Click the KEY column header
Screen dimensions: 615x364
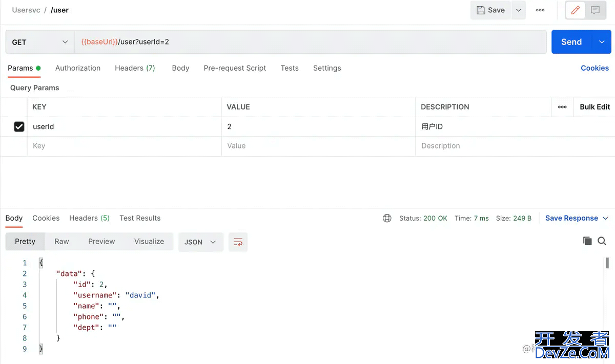39,107
